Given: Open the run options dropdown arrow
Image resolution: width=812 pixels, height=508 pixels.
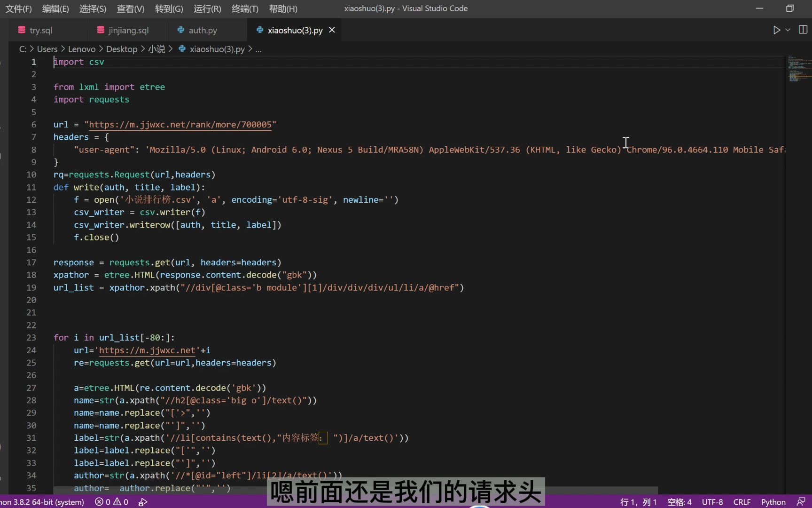Looking at the screenshot, I should pos(788,30).
